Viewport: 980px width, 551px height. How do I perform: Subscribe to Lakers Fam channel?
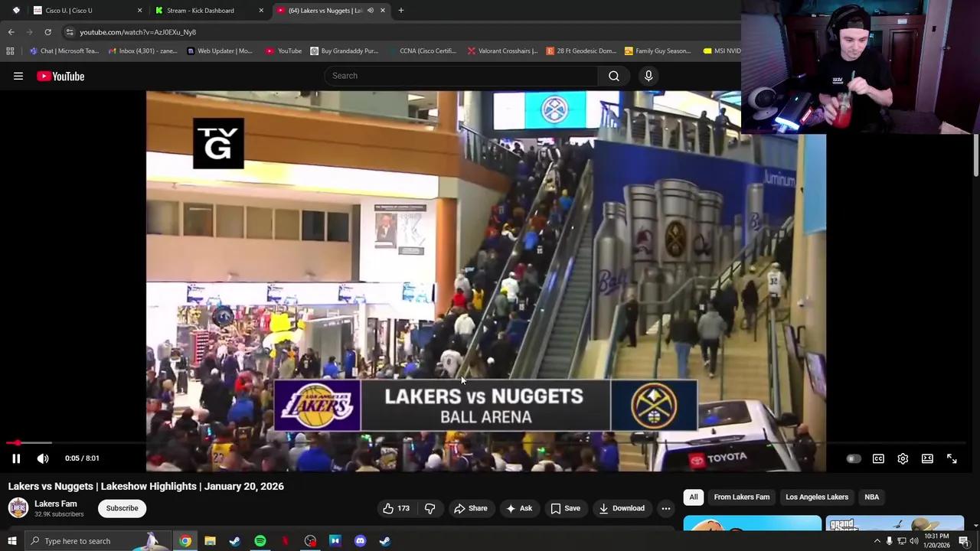[x=122, y=508]
